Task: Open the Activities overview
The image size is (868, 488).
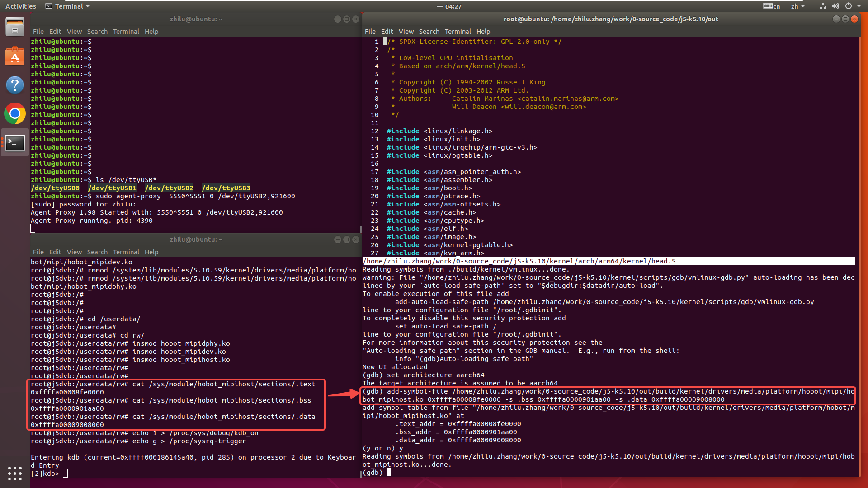Action: (x=21, y=6)
